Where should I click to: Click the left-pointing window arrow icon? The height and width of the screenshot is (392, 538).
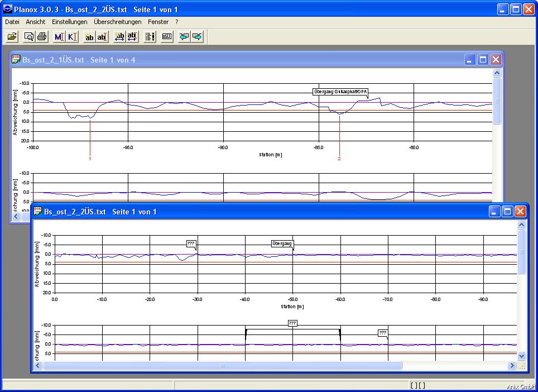point(184,37)
